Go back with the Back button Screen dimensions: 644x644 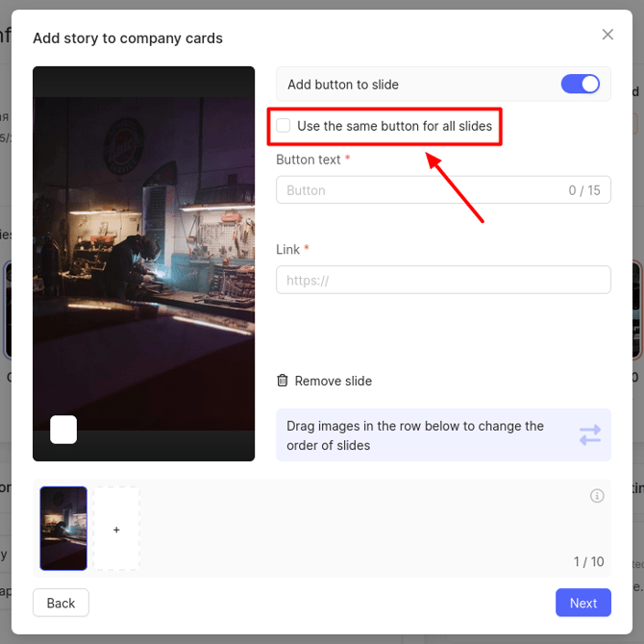(61, 603)
